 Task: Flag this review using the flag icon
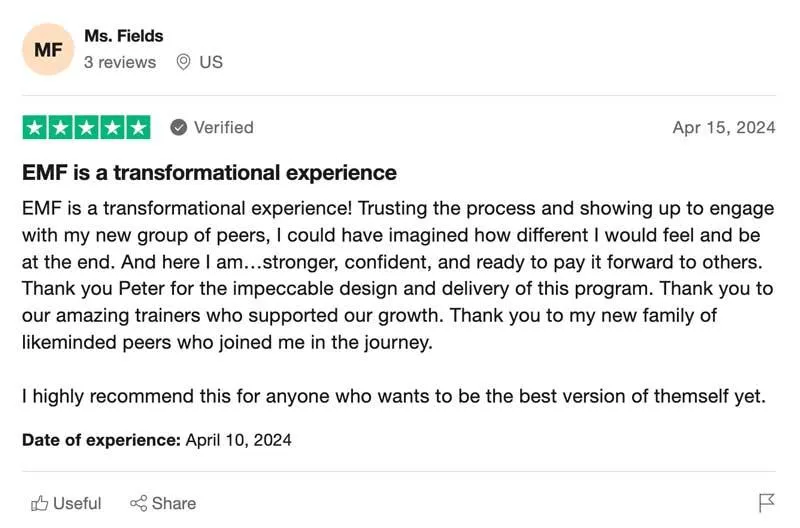click(x=767, y=503)
